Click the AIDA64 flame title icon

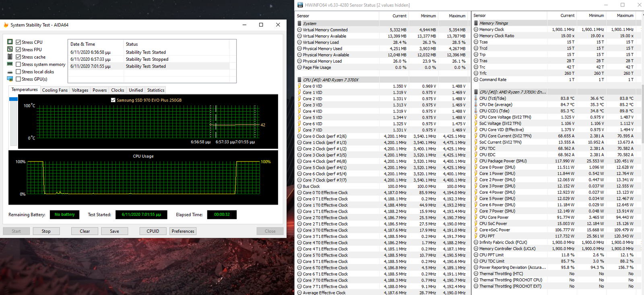[x=6, y=25]
